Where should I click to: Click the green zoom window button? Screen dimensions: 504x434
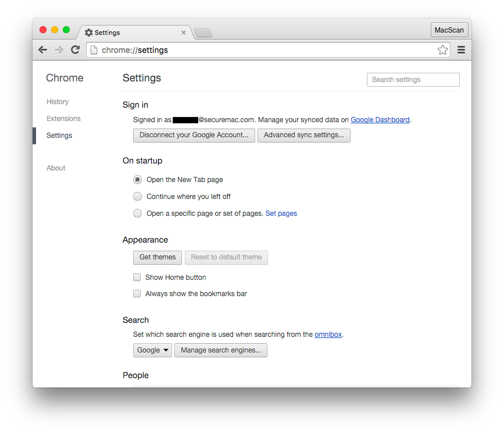[x=66, y=30]
